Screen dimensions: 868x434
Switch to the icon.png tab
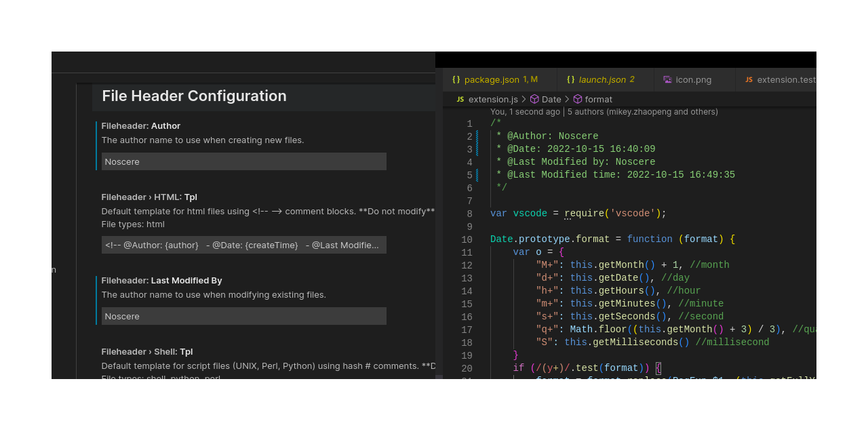pyautogui.click(x=692, y=79)
